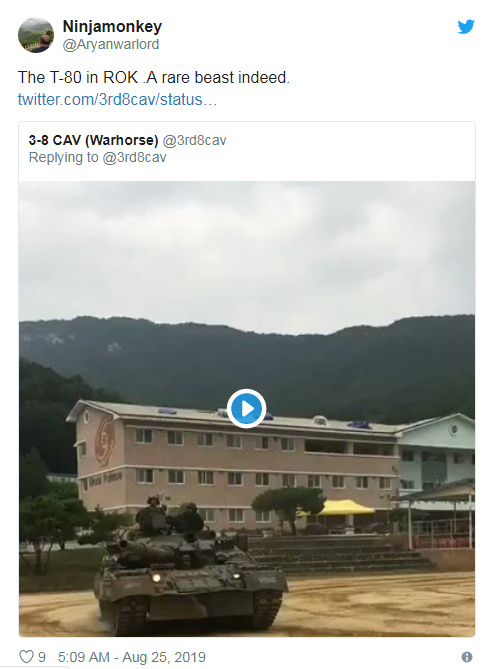487x669 pixels.
Task: Open the @Aryanwarlord handle
Action: 111,44
